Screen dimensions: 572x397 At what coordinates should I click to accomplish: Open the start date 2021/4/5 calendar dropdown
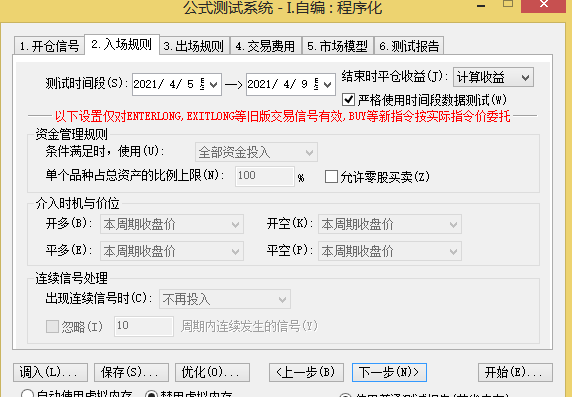[x=213, y=84]
